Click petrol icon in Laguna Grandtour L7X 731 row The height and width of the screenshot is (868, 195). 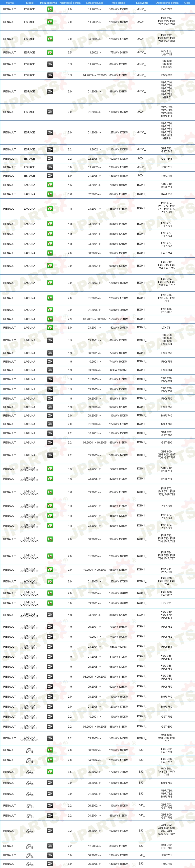tap(50, 603)
